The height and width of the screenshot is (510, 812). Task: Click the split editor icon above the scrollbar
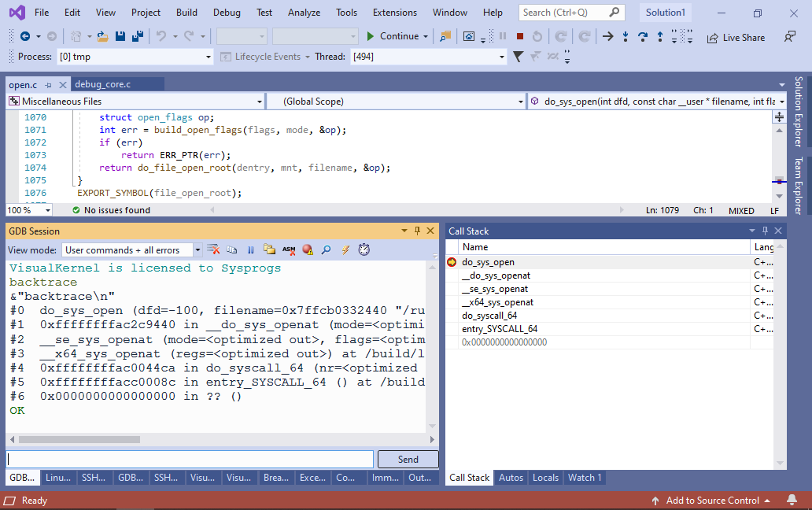pos(779,117)
